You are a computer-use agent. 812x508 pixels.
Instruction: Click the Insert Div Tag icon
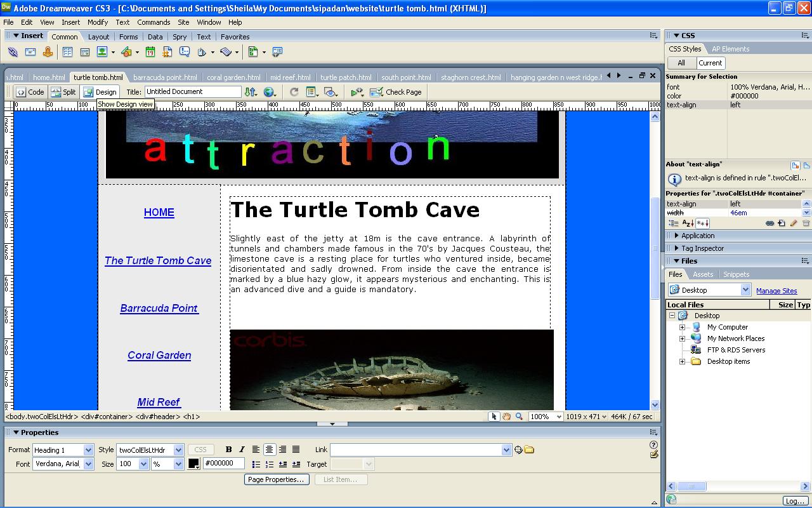click(84, 52)
